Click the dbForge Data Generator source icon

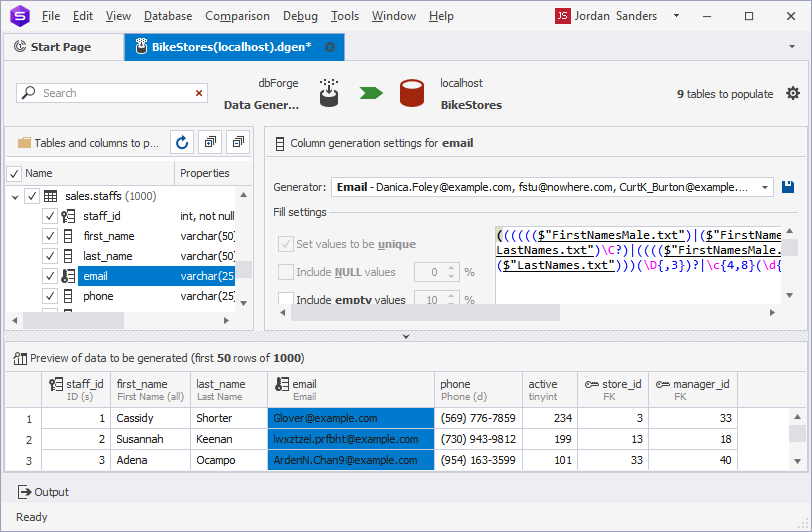[x=329, y=93]
